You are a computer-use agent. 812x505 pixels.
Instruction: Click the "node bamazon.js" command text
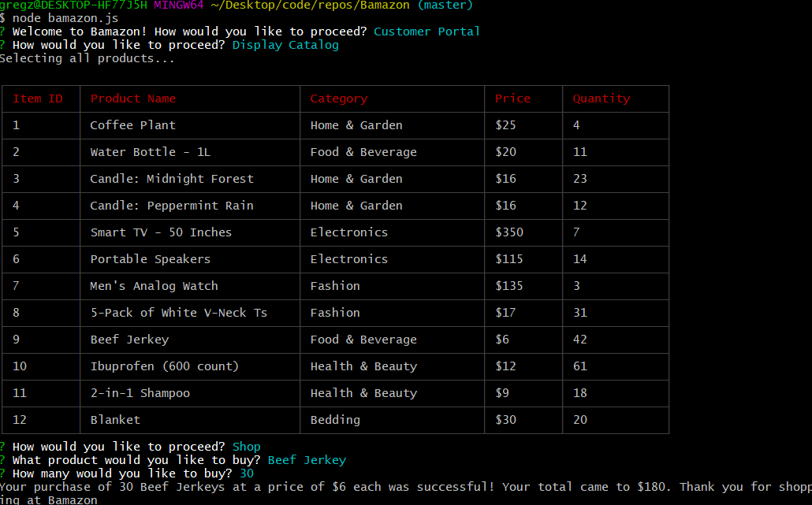pyautogui.click(x=65, y=18)
